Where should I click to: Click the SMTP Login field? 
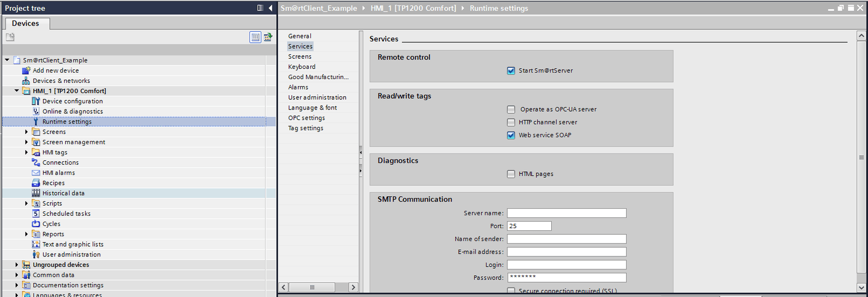pyautogui.click(x=566, y=265)
